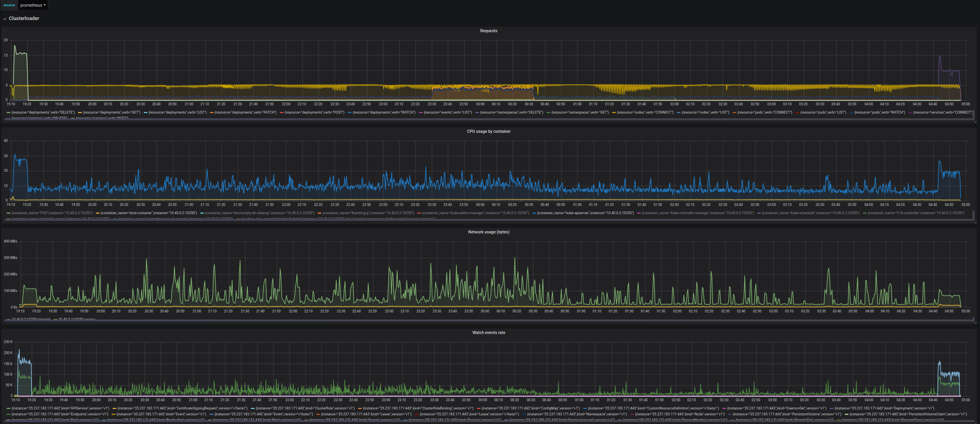Open the Network usage (bytes) panel menu
Image resolution: width=980 pixels, height=424 pixels.
489,232
